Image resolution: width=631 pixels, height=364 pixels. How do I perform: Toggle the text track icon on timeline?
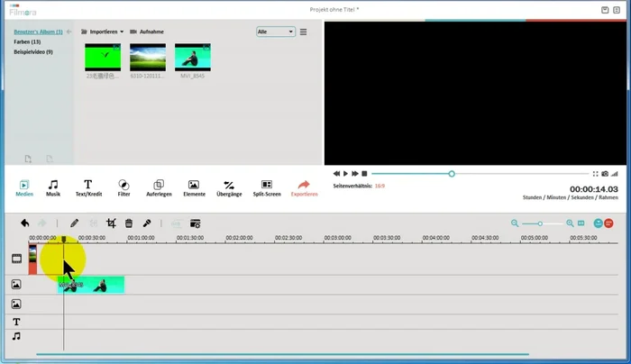point(16,322)
